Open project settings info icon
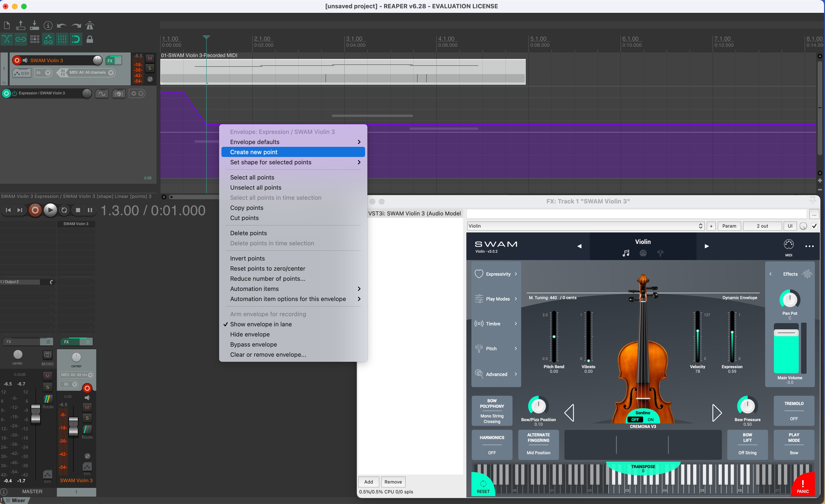Screen dimensions: 825x504 pos(48,26)
